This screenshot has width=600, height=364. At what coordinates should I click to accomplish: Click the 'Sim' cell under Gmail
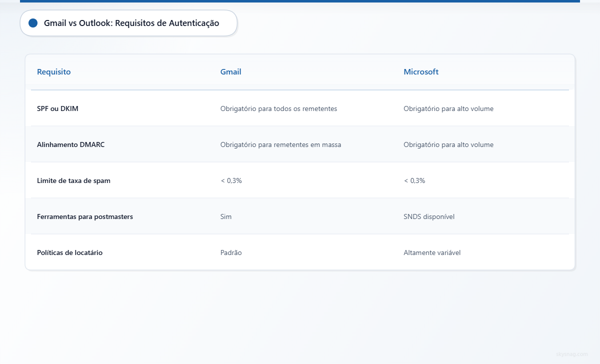click(x=226, y=216)
